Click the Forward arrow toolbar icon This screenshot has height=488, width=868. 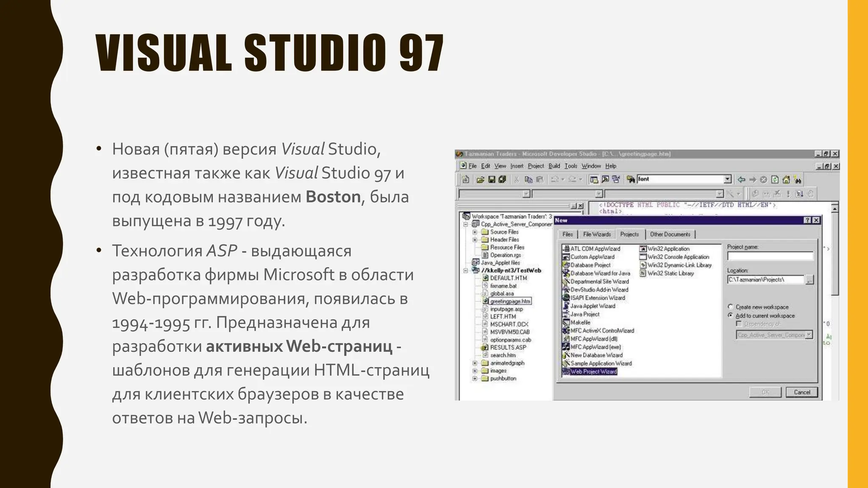(x=753, y=180)
